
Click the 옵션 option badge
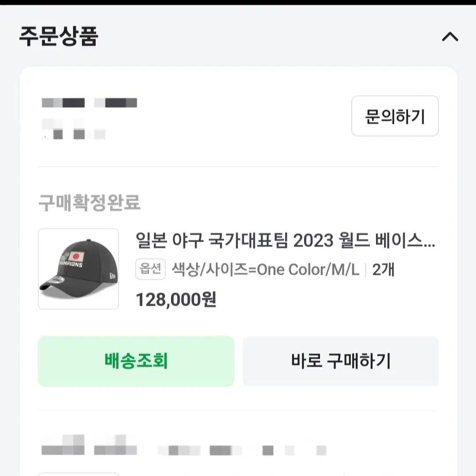[150, 270]
